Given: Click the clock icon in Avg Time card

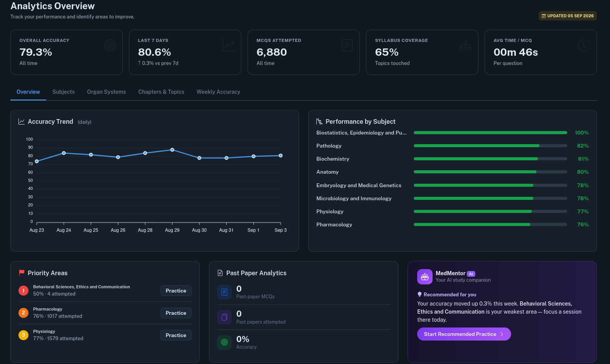Looking at the screenshot, I should [x=584, y=45].
